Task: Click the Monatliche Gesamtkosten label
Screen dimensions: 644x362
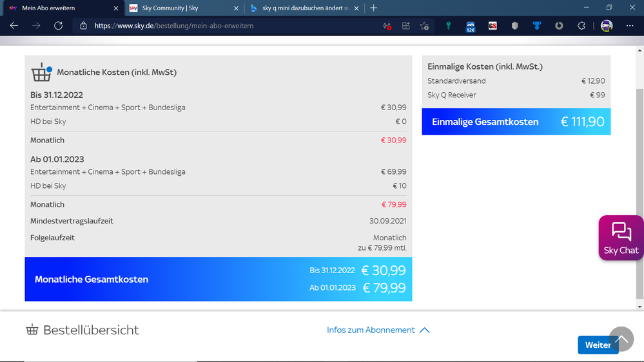Action: tap(92, 279)
